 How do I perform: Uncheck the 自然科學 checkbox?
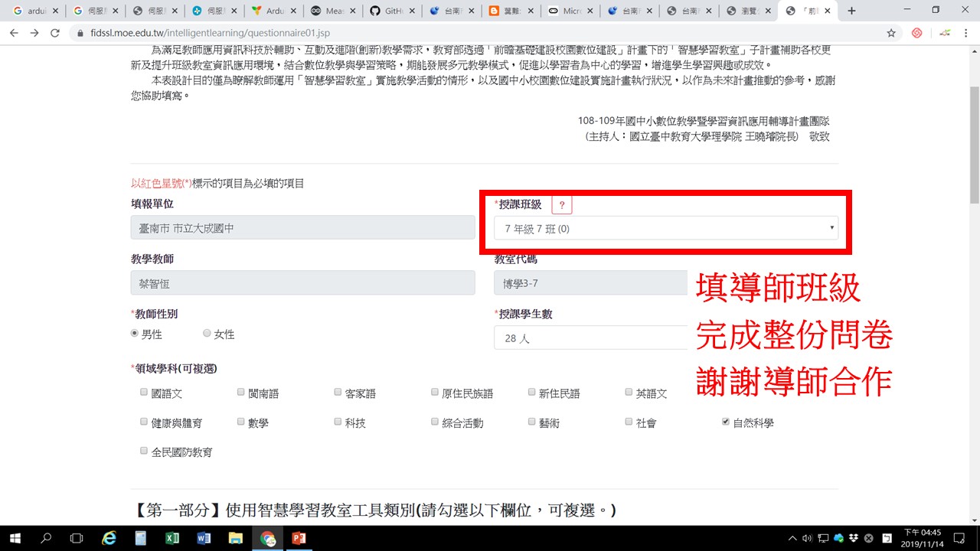pos(725,422)
